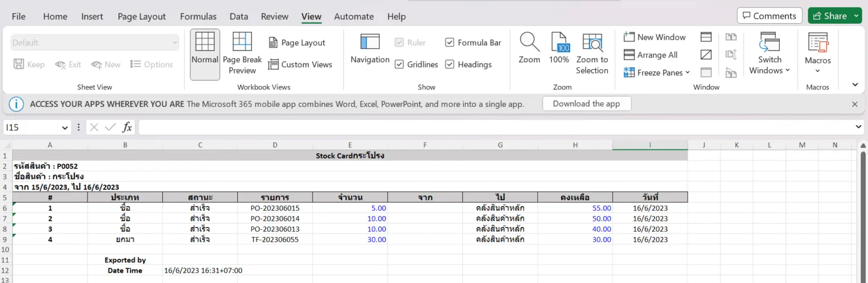Reset zoom to 100%
868x283 pixels.
tap(559, 49)
